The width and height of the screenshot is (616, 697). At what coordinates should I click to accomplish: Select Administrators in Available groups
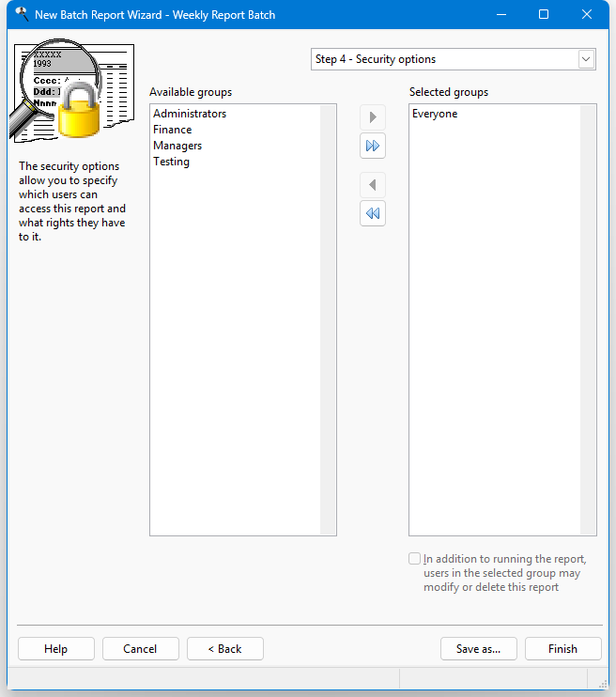tap(190, 114)
